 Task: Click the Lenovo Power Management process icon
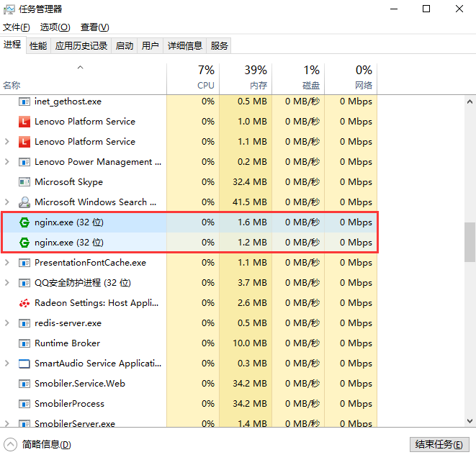(x=24, y=162)
